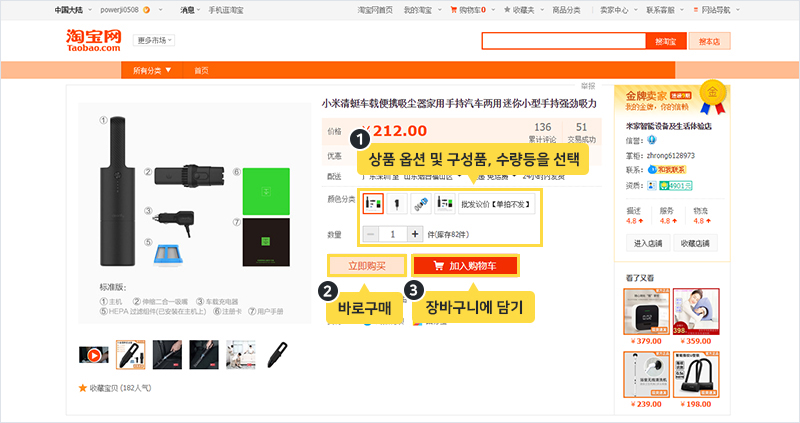Click the seller 资质 ID card icon

[x=652, y=186]
